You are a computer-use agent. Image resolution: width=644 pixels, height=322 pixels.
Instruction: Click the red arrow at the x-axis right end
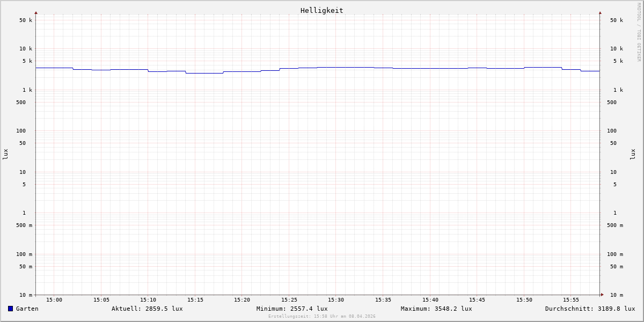pos(602,295)
